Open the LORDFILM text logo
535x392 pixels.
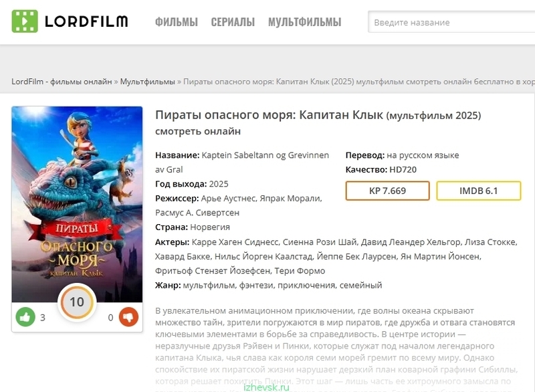click(x=86, y=21)
